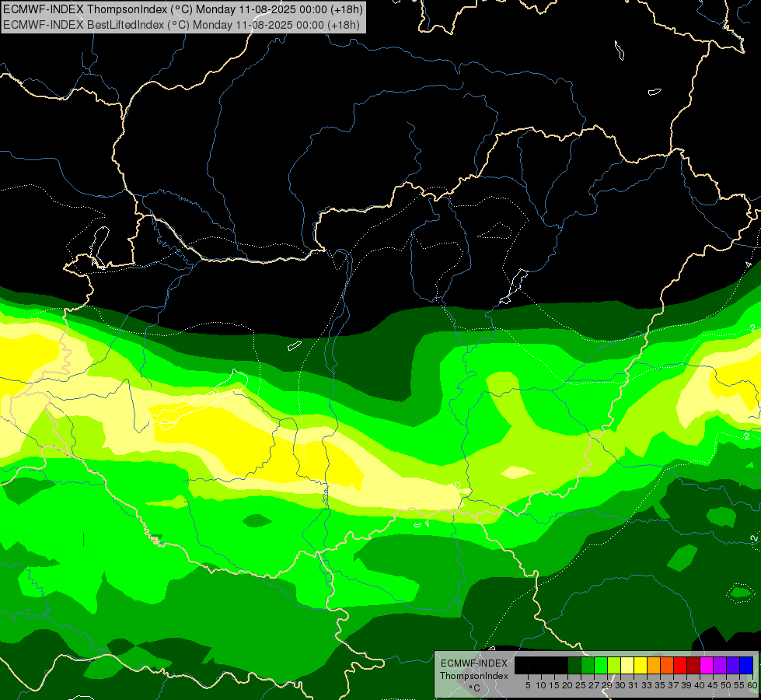Click the orange 33–35 legend swatch
The height and width of the screenshot is (700, 761).
point(654,665)
